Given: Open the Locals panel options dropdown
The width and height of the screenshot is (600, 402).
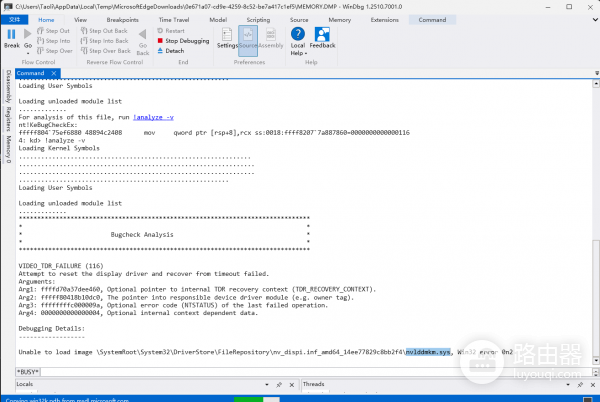Looking at the screenshot, I should point(267,384).
